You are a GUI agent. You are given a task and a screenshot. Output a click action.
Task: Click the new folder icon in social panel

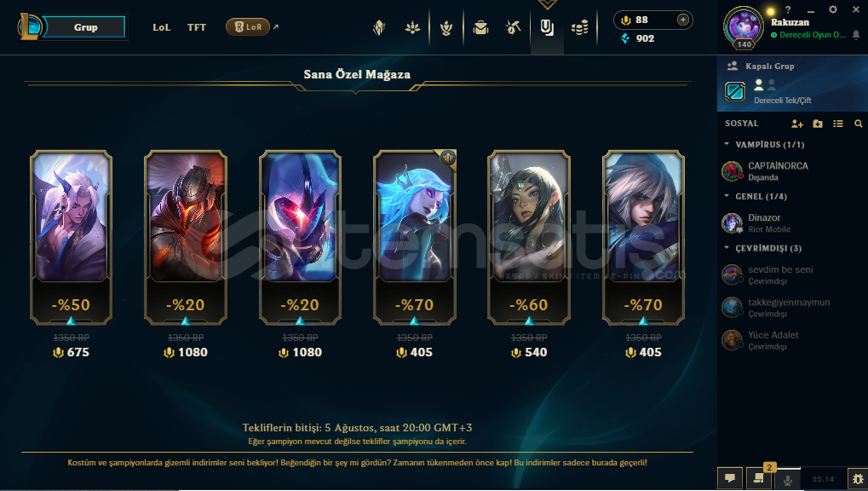click(x=818, y=124)
